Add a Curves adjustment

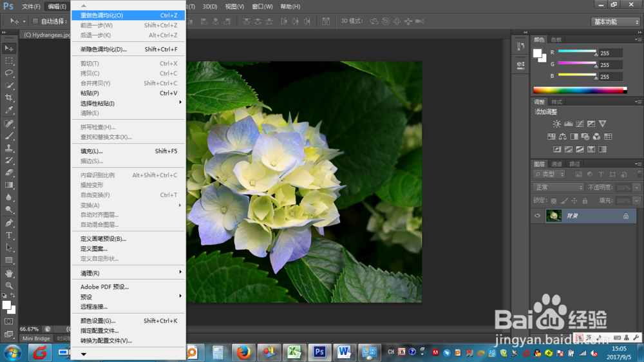[580, 124]
